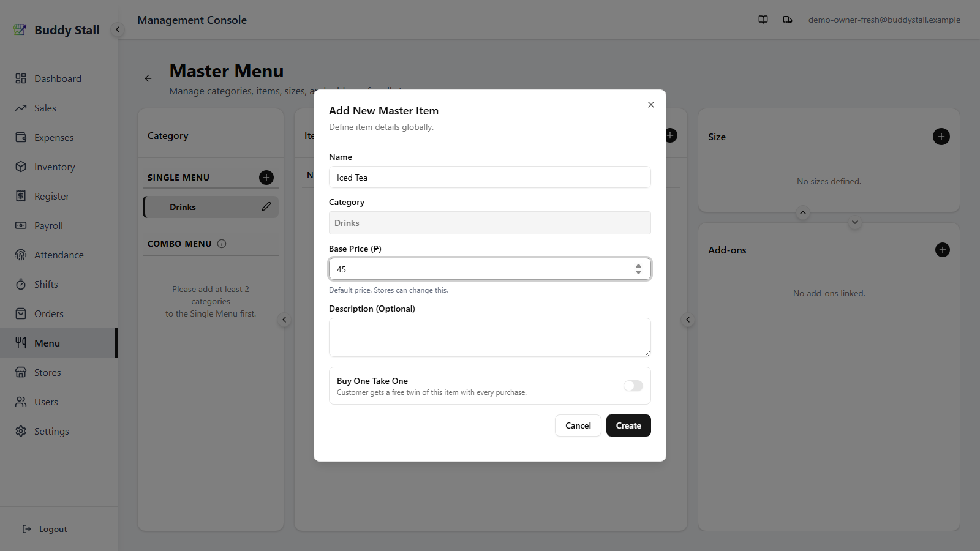Click the Buddy Stall logo icon
The height and width of the screenshot is (551, 980).
(x=20, y=29)
